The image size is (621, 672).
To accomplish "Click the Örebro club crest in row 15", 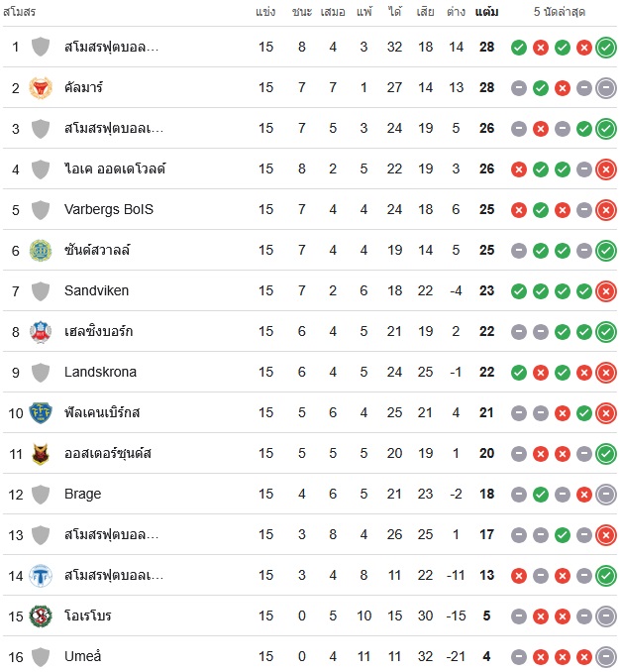I will [41, 616].
